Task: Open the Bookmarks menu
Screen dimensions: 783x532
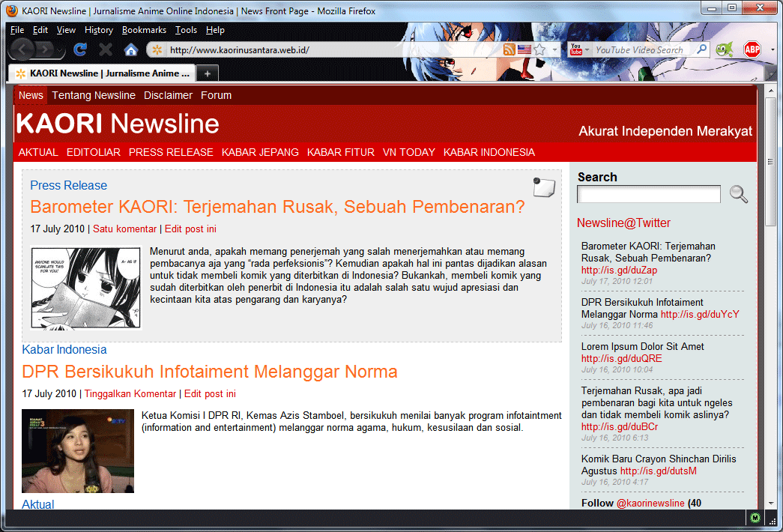Action: click(x=144, y=30)
